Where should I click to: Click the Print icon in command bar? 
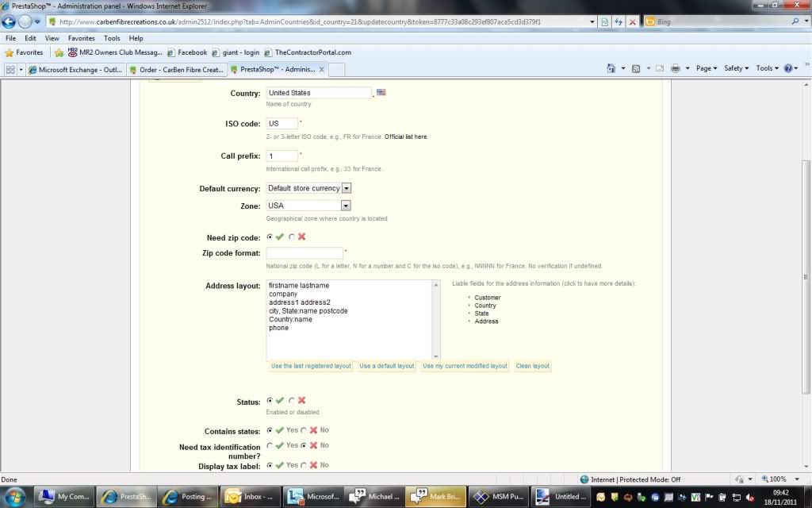(675, 68)
